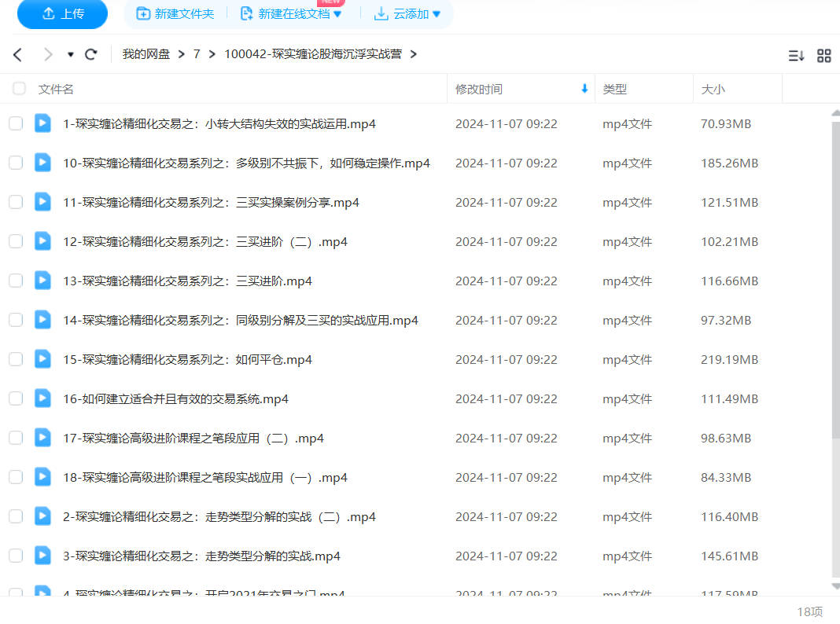Open file 11-三买实操案例分享.mp4

(211, 202)
